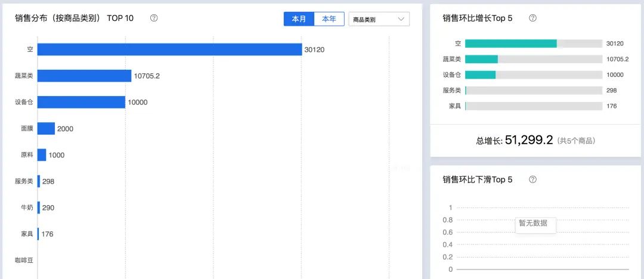Open help icon beside 销售环比下滑Top 5
The width and height of the screenshot is (644, 279).
532,179
